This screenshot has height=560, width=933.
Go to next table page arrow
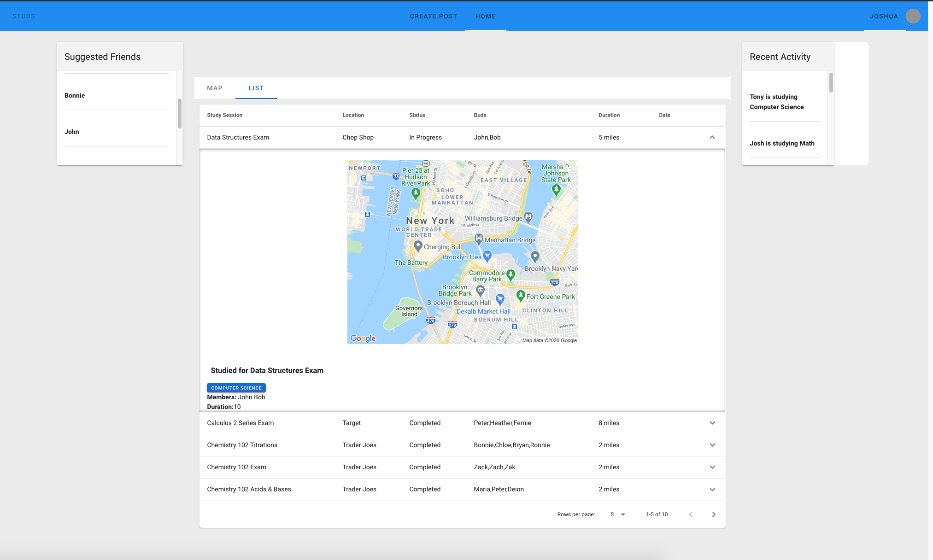714,514
